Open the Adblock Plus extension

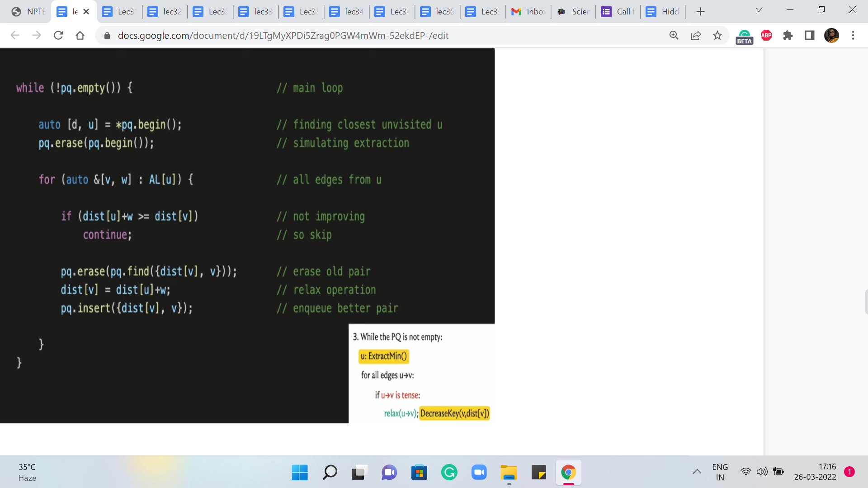pyautogui.click(x=766, y=35)
